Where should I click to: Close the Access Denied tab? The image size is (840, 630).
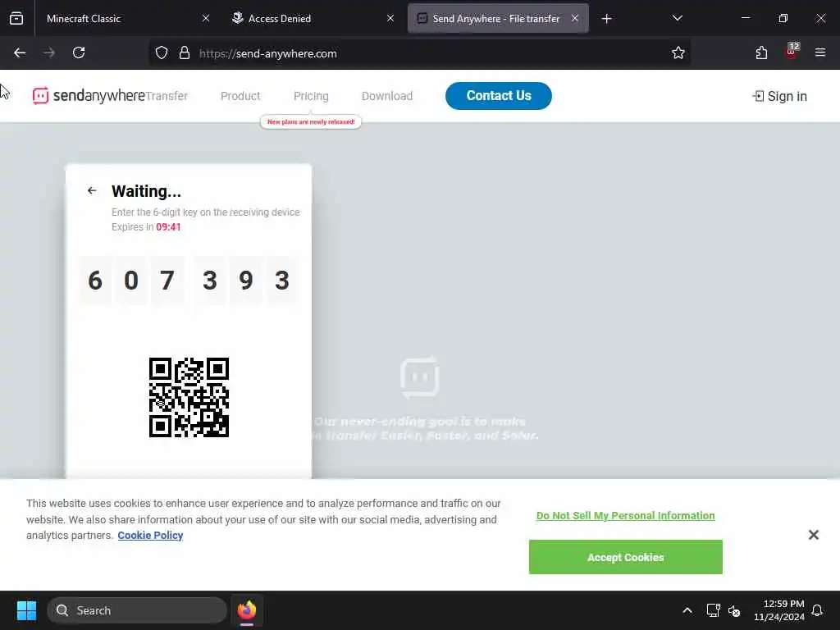click(390, 18)
